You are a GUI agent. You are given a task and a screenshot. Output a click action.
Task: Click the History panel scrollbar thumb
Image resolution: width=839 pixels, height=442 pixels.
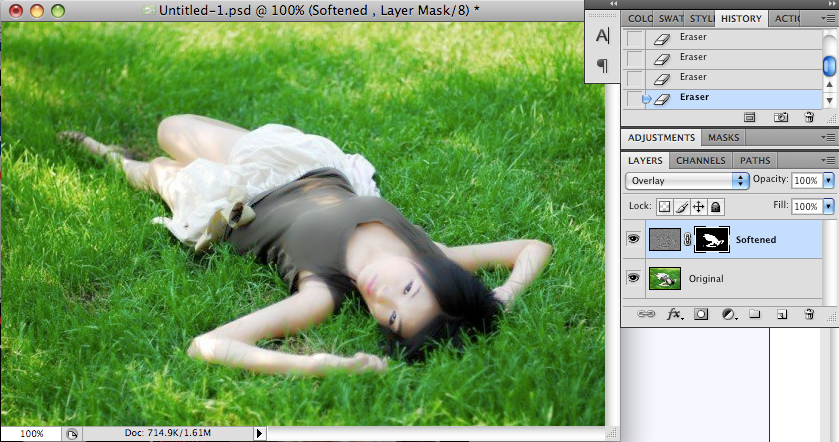[x=829, y=65]
